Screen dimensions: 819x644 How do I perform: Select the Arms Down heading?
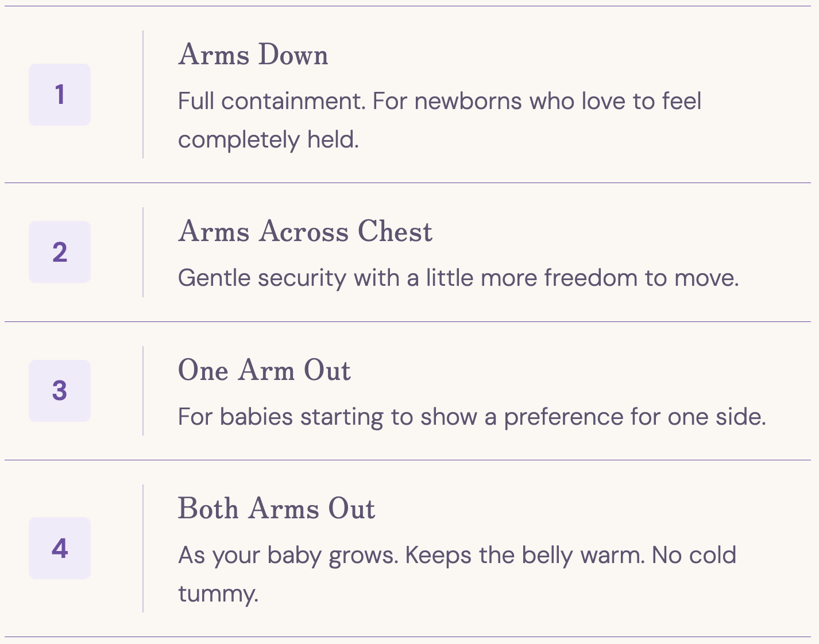pyautogui.click(x=253, y=55)
